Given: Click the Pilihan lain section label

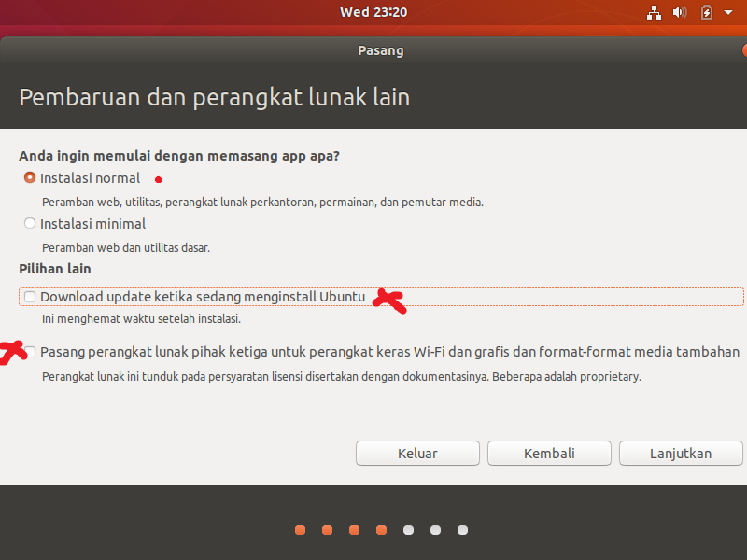Looking at the screenshot, I should click(x=55, y=269).
